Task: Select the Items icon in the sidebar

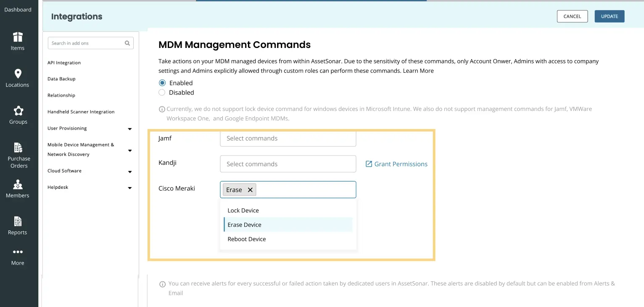Action: coord(17,41)
